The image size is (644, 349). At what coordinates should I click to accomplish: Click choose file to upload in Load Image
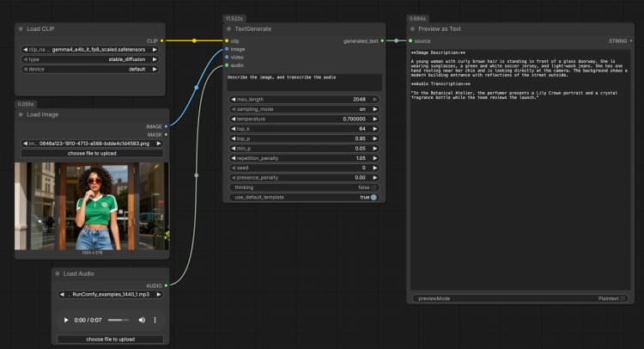tap(92, 153)
